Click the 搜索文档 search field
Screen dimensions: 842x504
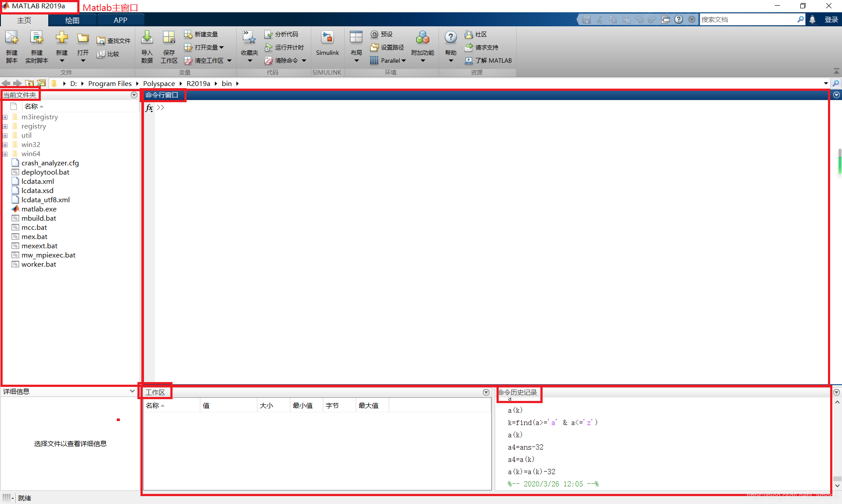click(x=748, y=20)
